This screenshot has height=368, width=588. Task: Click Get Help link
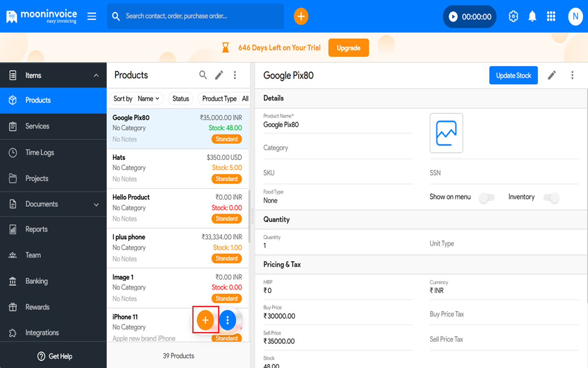(x=55, y=356)
